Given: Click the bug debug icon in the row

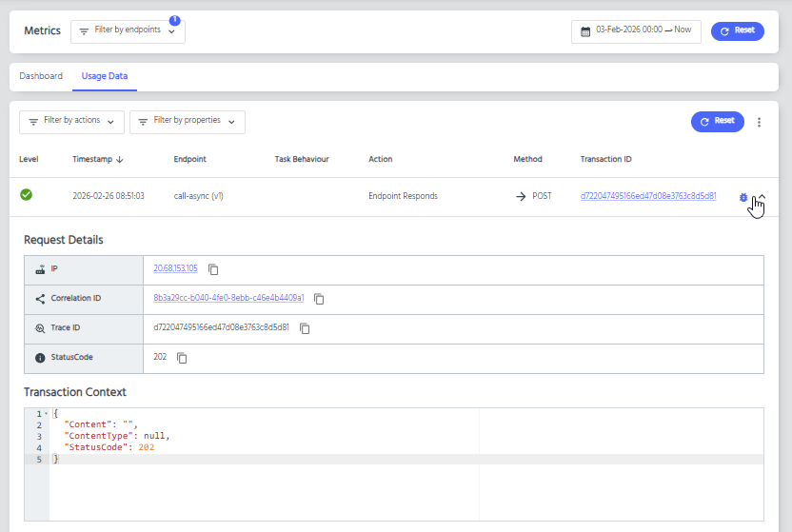Looking at the screenshot, I should 743,197.
